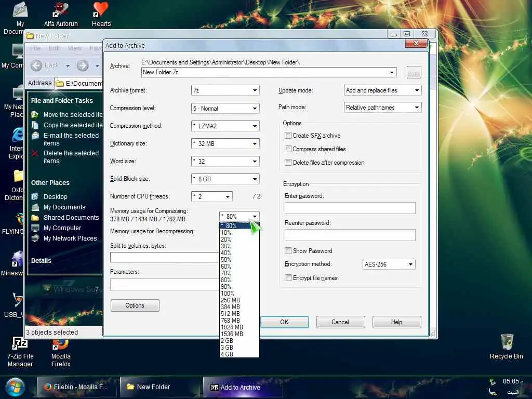Open Compression level dropdown

[225, 108]
